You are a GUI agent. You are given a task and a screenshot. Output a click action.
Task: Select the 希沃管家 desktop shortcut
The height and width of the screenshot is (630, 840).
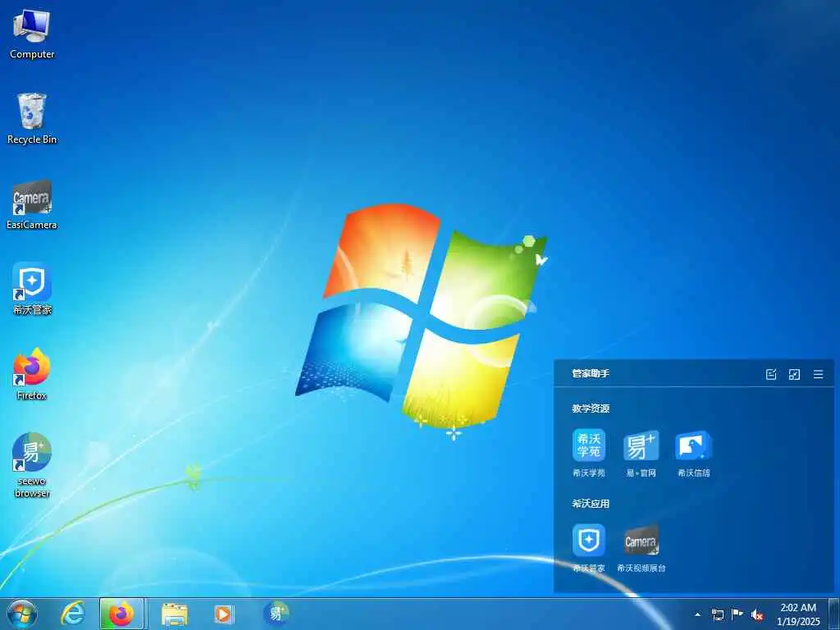tap(32, 289)
